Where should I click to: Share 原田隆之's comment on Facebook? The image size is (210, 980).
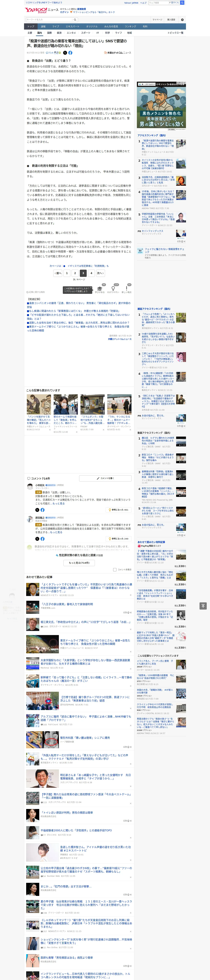tap(42, 539)
